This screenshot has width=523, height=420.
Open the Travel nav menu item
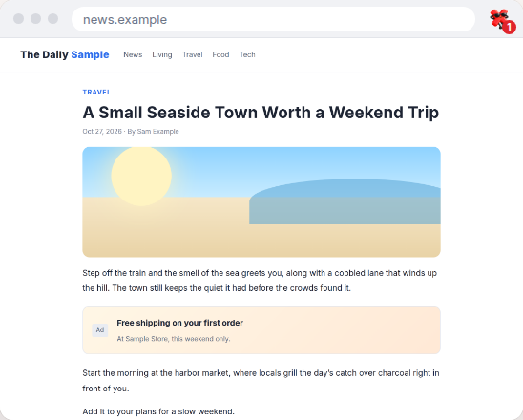pos(193,54)
